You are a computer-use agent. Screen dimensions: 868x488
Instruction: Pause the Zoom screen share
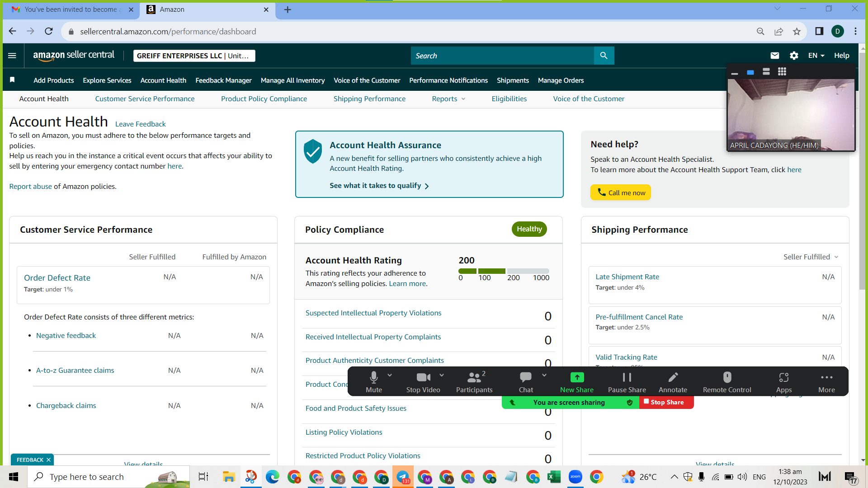point(627,382)
